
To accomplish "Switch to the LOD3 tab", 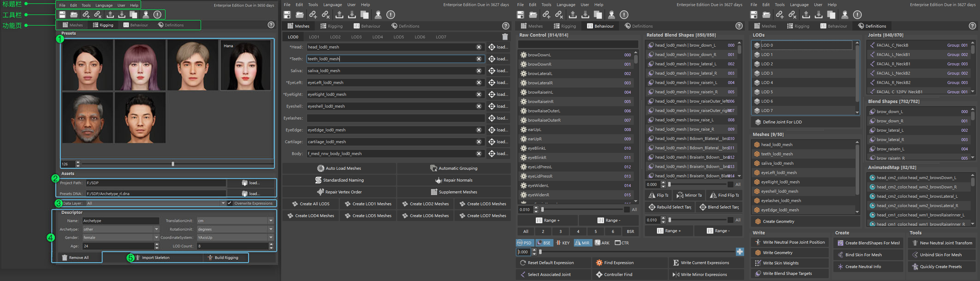I will tap(356, 37).
